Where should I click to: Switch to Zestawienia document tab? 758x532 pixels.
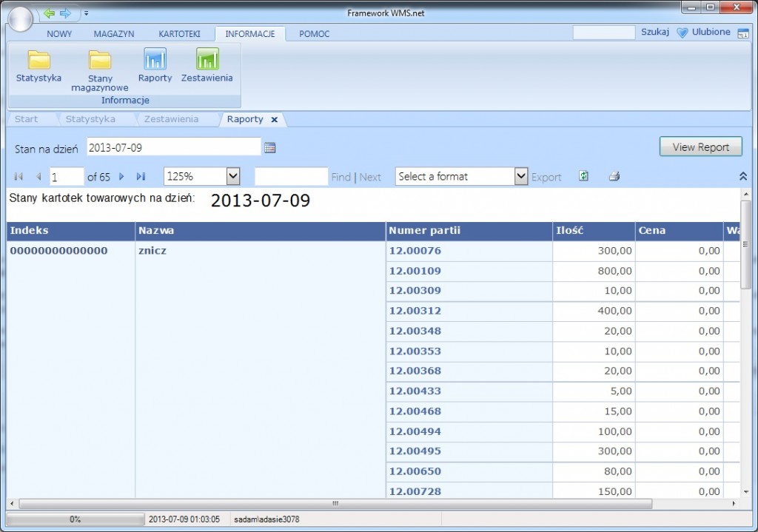(171, 119)
